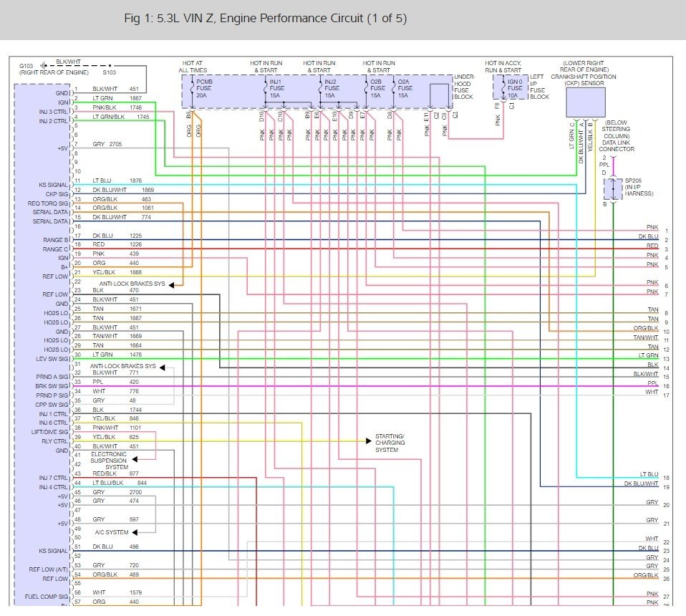Viewport: 686px width, 616px height.
Task: Click the LIFT/DIVE SIG pin label
Action: 50,432
